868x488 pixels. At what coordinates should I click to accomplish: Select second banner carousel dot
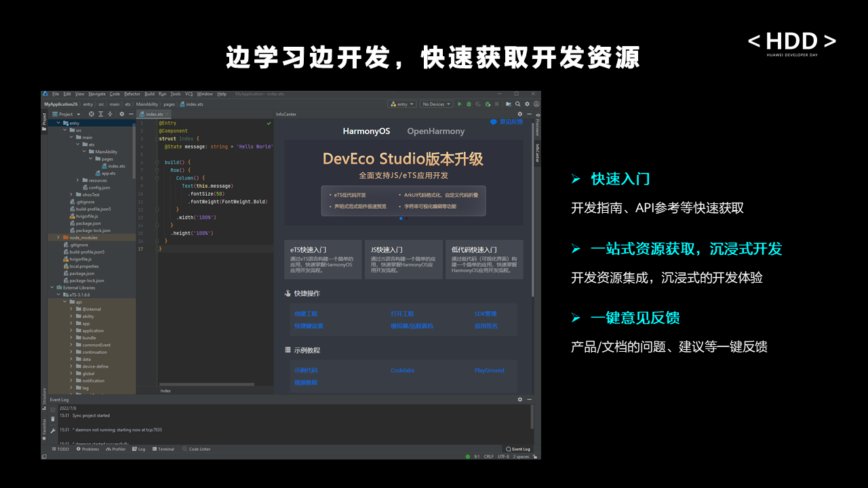[x=406, y=218]
